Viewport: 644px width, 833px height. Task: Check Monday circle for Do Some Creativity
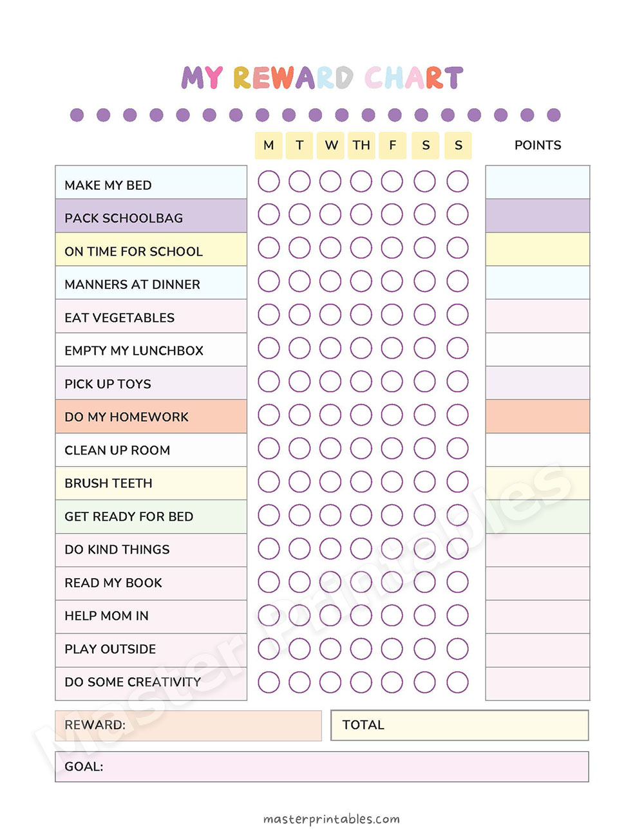tap(269, 682)
